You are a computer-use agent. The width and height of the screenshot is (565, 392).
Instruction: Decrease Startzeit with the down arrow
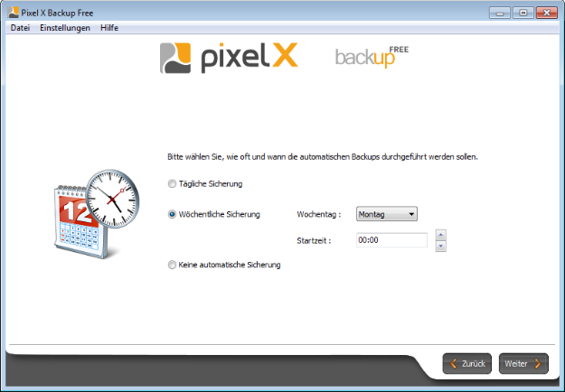coord(440,247)
